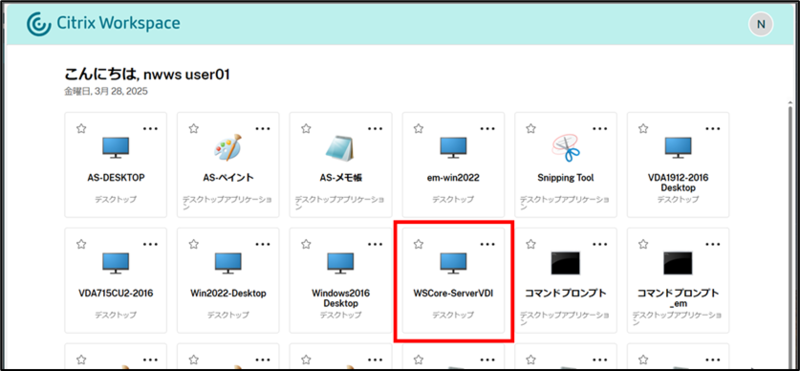This screenshot has height=371, width=800.
Task: Favorite AS-DESKTOP with its star
Action: tap(81, 129)
